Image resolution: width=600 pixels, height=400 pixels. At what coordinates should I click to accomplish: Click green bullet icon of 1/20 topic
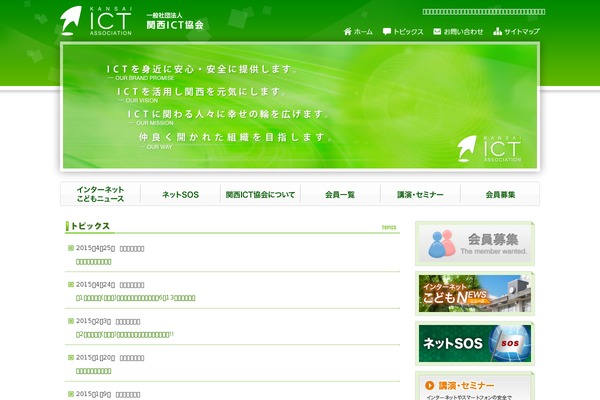click(x=71, y=358)
